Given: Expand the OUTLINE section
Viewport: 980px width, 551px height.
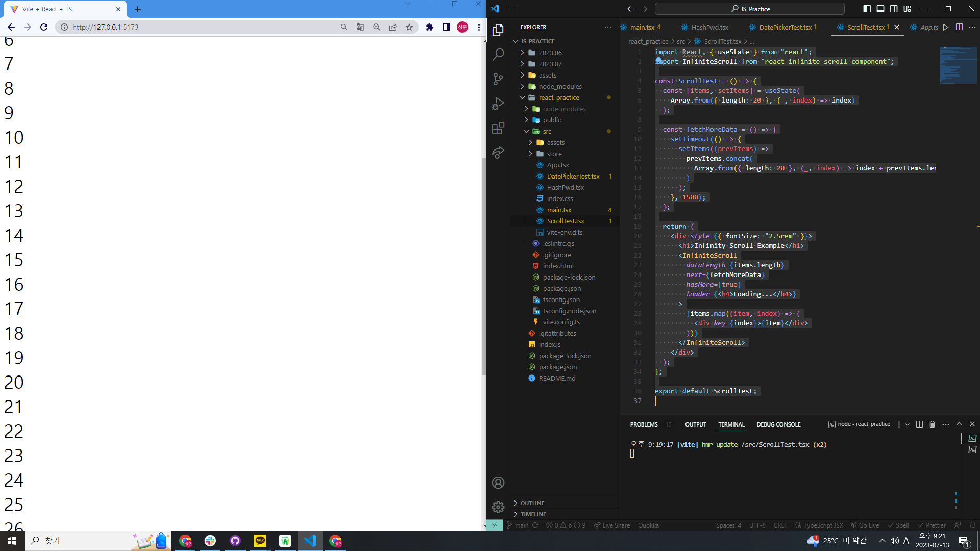Looking at the screenshot, I should [532, 503].
